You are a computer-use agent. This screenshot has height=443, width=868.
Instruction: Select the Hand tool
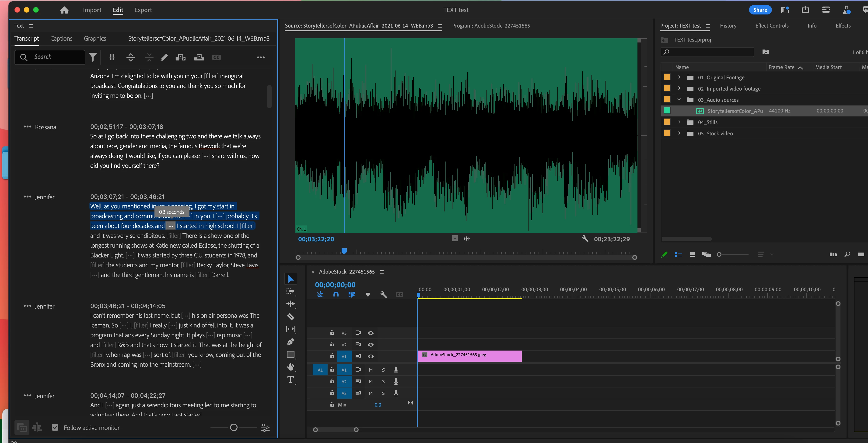pos(290,367)
